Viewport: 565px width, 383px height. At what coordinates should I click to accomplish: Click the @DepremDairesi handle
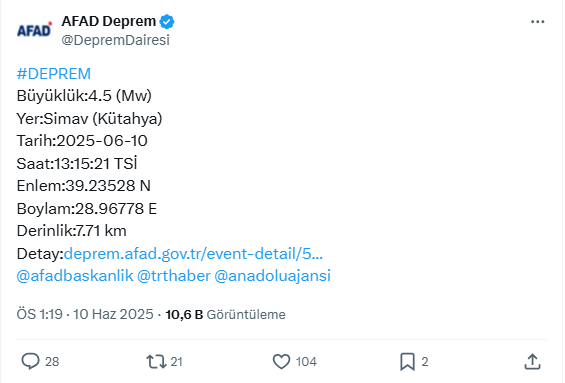pyautogui.click(x=115, y=40)
